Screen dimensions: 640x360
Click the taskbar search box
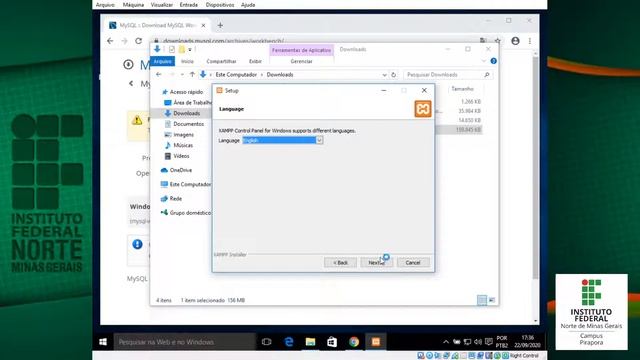coord(184,342)
